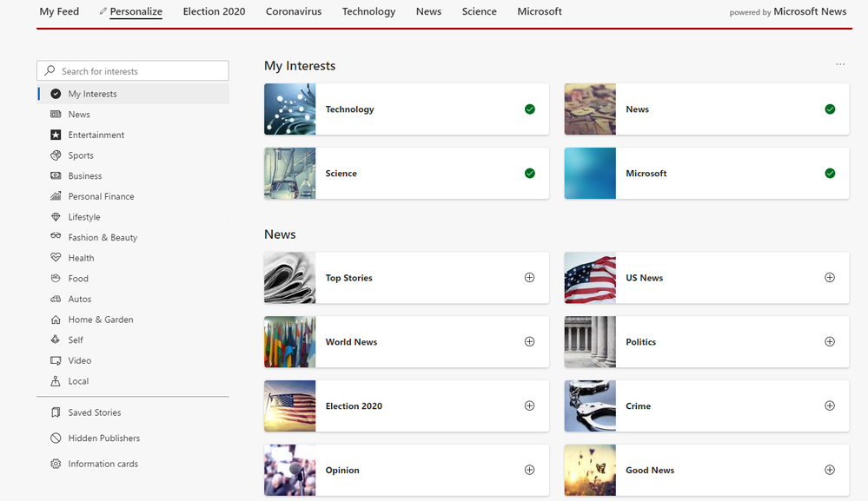This screenshot has height=501, width=868.
Task: Click the Crime handcuffs thumbnail
Action: (590, 405)
